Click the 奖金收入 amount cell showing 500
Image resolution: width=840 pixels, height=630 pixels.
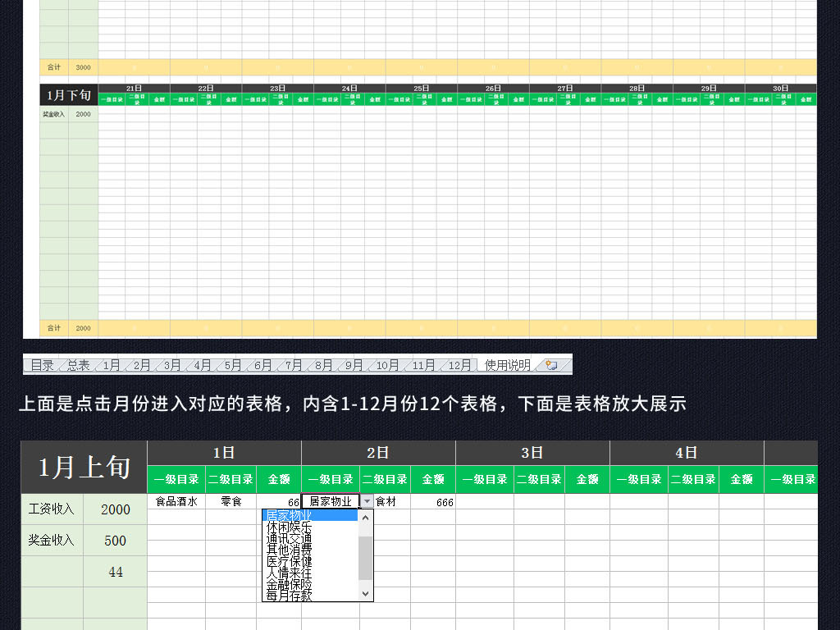(115, 541)
